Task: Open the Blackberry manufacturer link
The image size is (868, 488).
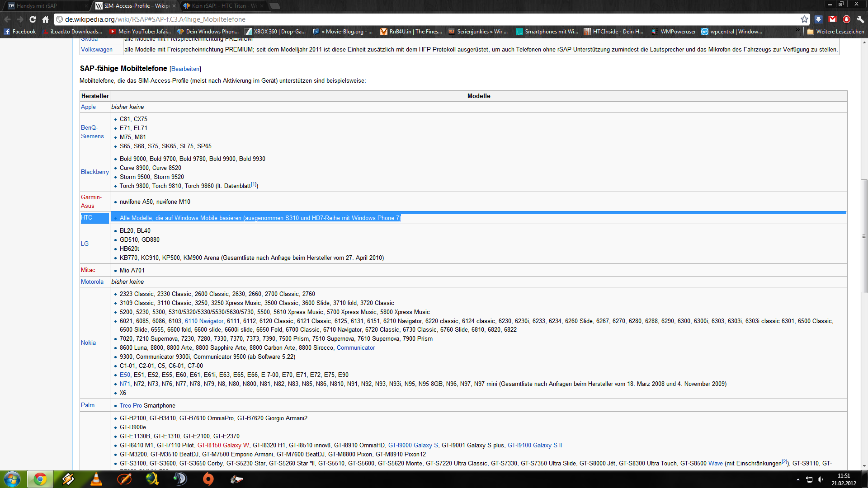Action: pyautogui.click(x=95, y=172)
